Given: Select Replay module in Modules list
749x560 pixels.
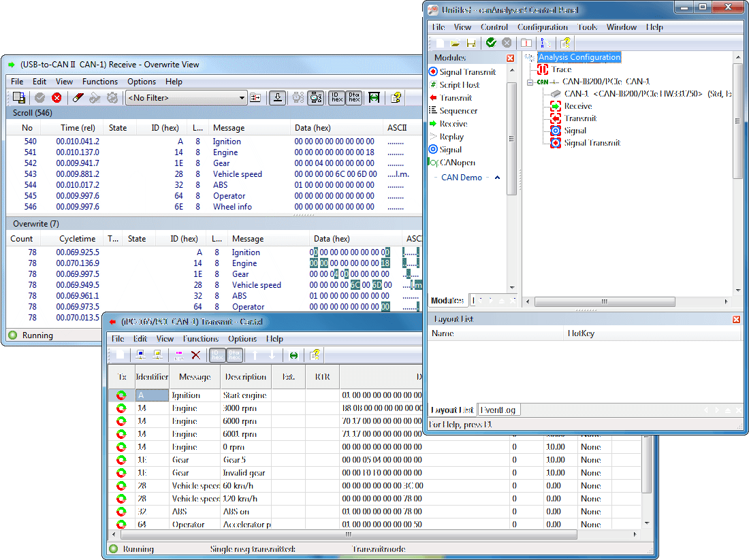Looking at the screenshot, I should click(x=446, y=137).
